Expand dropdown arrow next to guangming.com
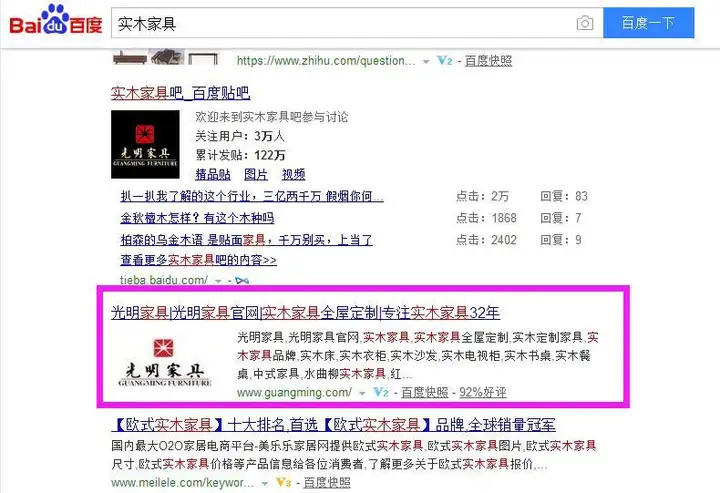This screenshot has width=720, height=493. 362,393
